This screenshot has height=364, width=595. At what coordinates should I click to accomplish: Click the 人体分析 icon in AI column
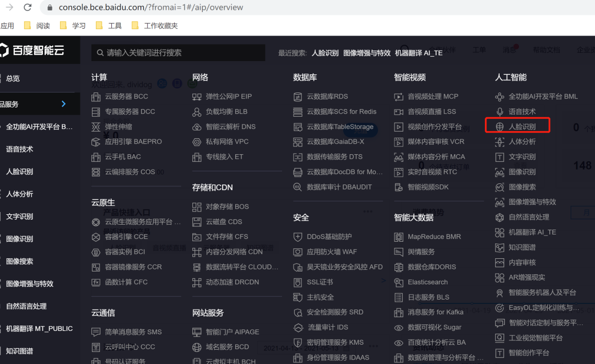pos(500,142)
